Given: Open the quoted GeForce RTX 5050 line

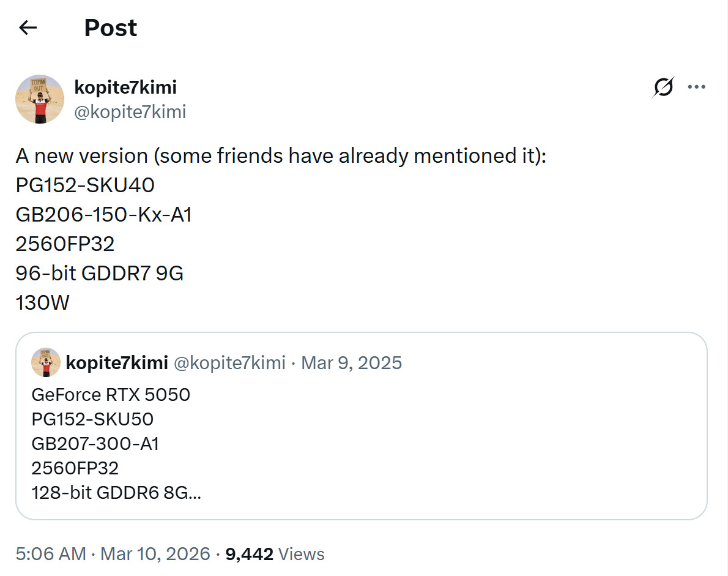Looking at the screenshot, I should (x=111, y=395).
